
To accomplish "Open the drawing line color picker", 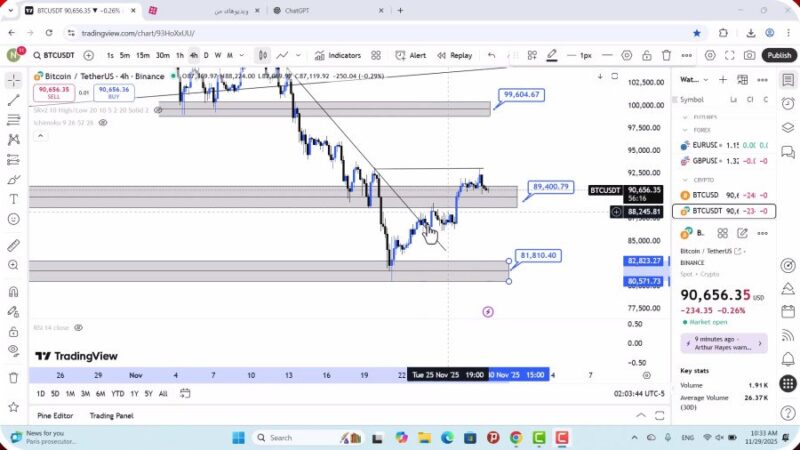I will [x=551, y=55].
